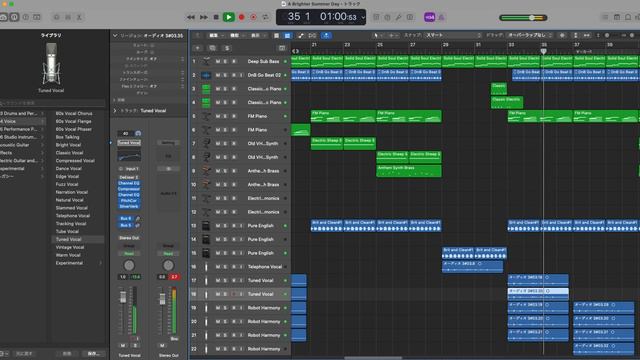This screenshot has width=640, height=360.
Task: Click the Duplicate Track button
Action: point(212,48)
